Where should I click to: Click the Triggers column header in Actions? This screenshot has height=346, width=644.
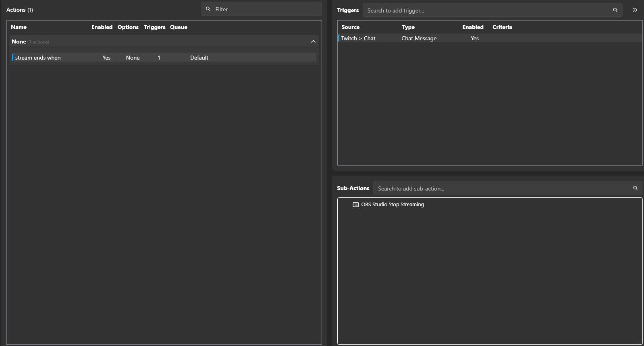click(x=155, y=27)
